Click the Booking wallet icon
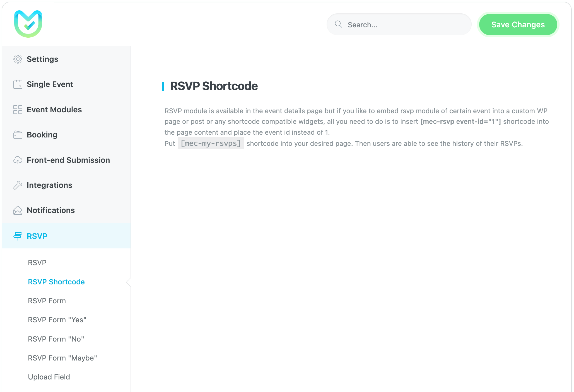574x392 pixels. 18,135
